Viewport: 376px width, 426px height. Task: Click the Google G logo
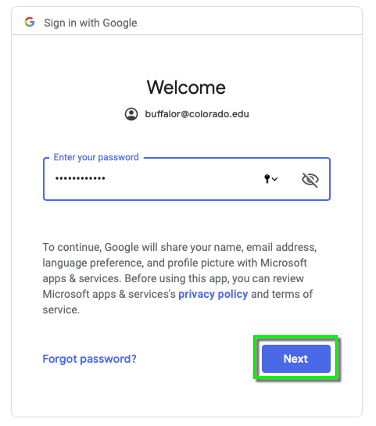click(x=30, y=22)
